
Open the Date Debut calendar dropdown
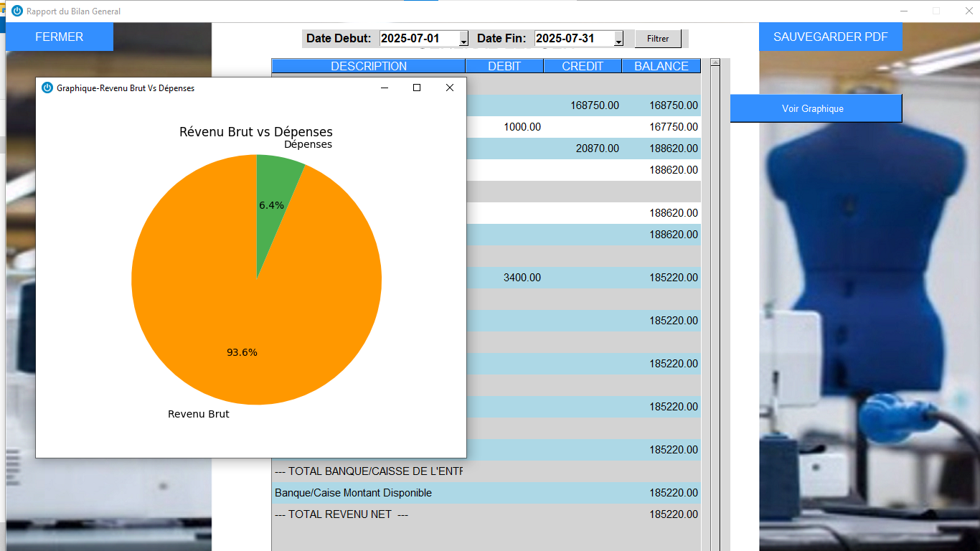(463, 39)
